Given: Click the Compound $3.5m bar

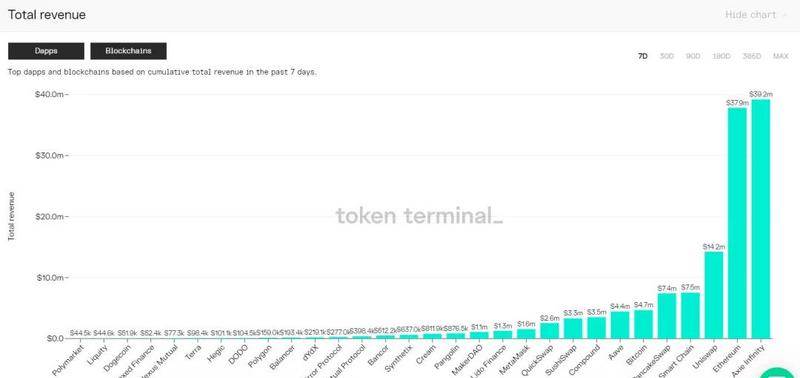Looking at the screenshot, I should [596, 327].
